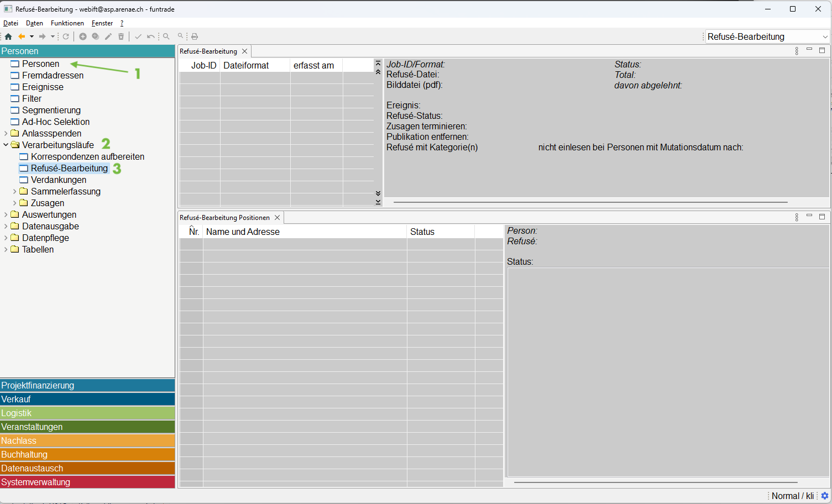Open settings gear in status bar

(x=825, y=496)
